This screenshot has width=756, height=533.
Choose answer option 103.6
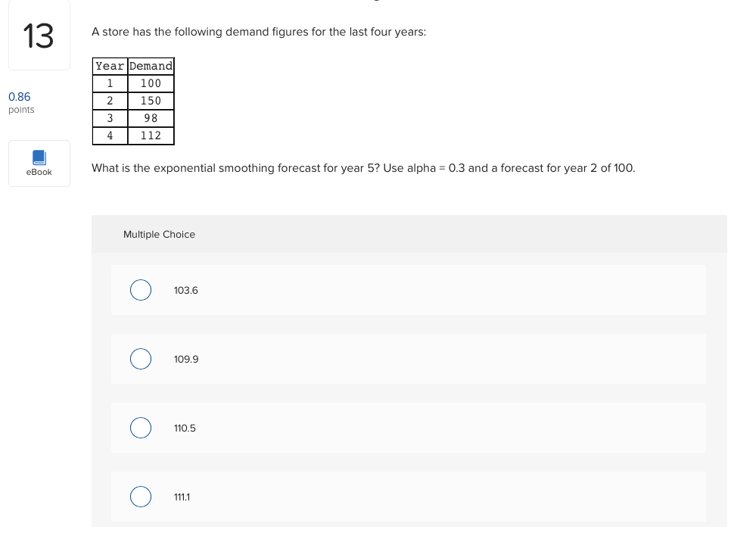tap(185, 290)
